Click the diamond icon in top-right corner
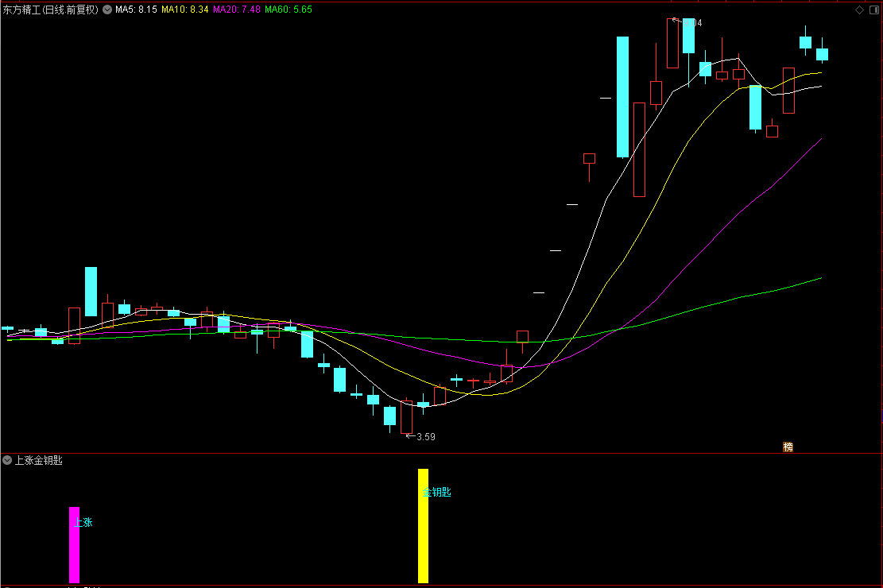This screenshot has width=883, height=588. (859, 10)
